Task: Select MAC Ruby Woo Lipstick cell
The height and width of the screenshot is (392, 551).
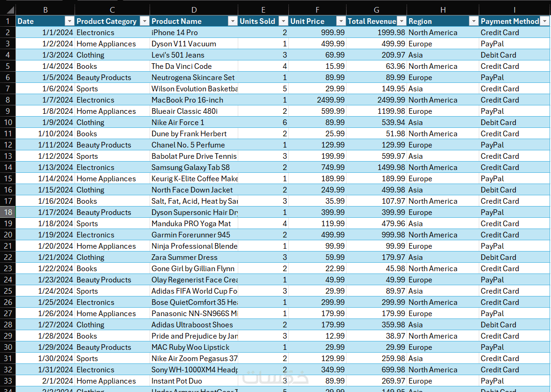Action: (x=194, y=347)
